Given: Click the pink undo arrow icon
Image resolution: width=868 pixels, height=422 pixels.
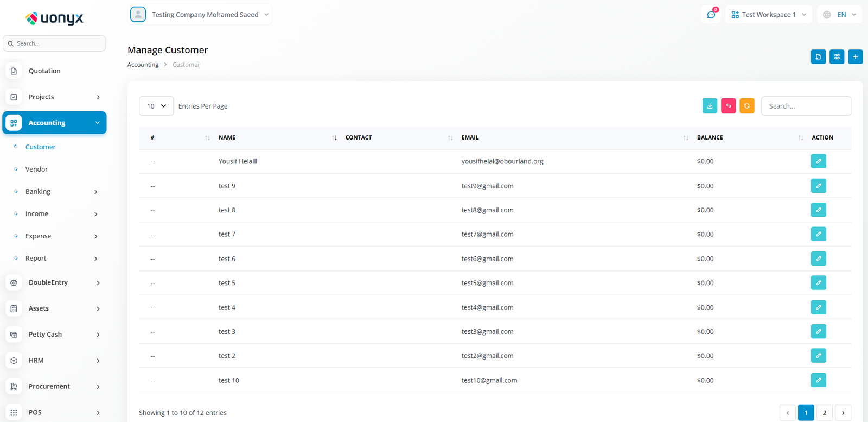Looking at the screenshot, I should click(x=728, y=106).
